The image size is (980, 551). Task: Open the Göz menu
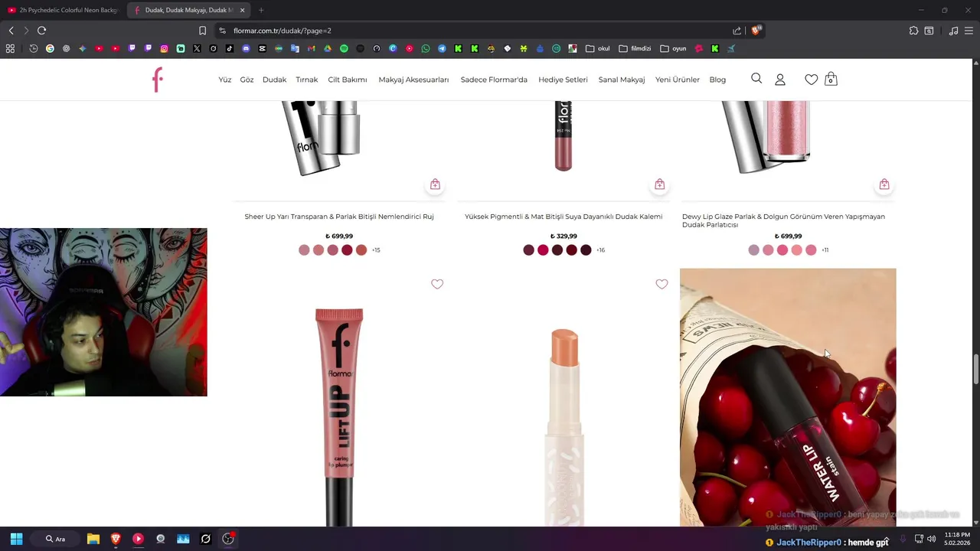point(247,80)
